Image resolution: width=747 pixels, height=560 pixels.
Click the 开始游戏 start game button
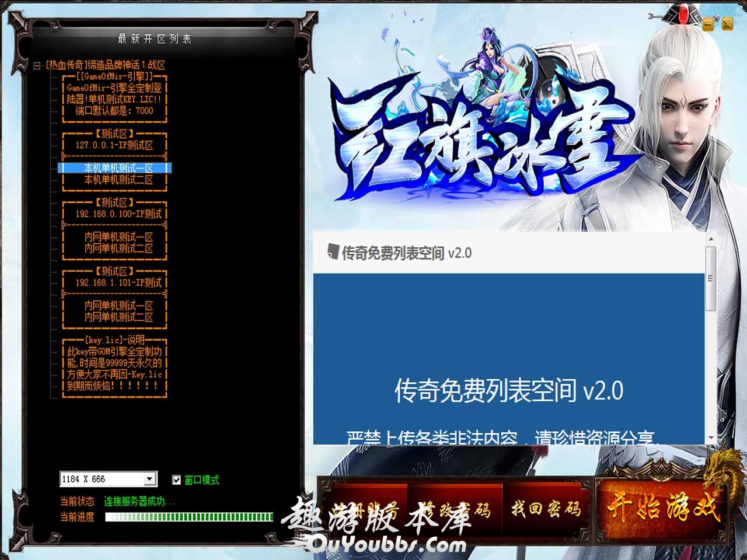tap(662, 508)
